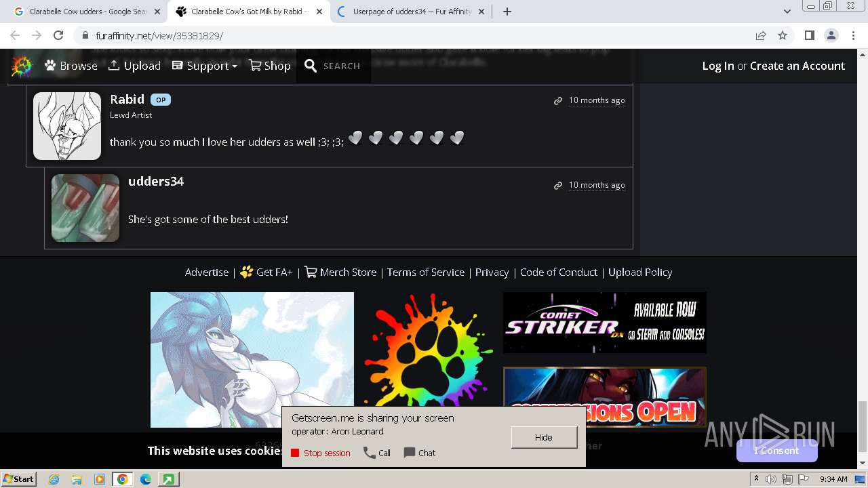Screen dimensions: 868x488
Task: Copy permalink icon of Rabid's comment
Action: (558, 100)
